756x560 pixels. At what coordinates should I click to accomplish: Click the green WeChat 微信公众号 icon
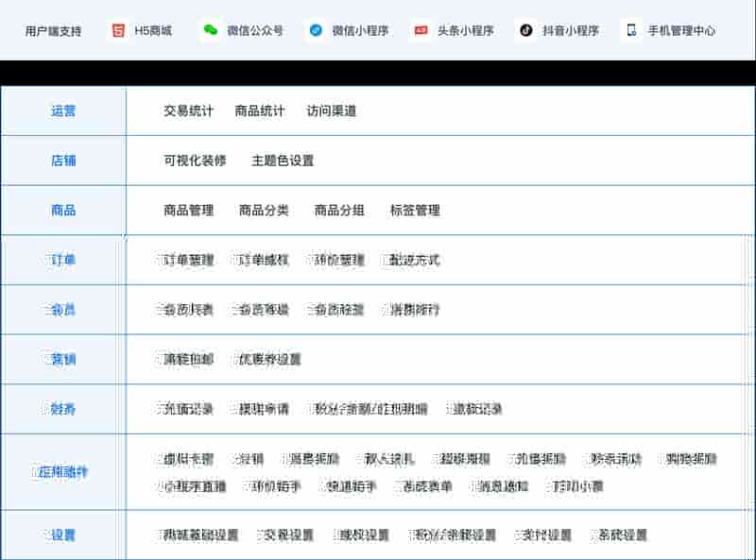click(x=210, y=30)
